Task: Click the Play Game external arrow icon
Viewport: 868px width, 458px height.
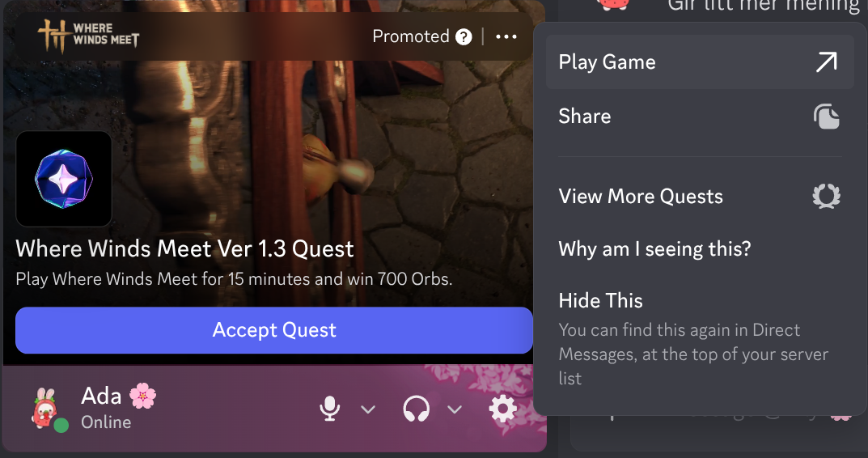Action: click(826, 62)
